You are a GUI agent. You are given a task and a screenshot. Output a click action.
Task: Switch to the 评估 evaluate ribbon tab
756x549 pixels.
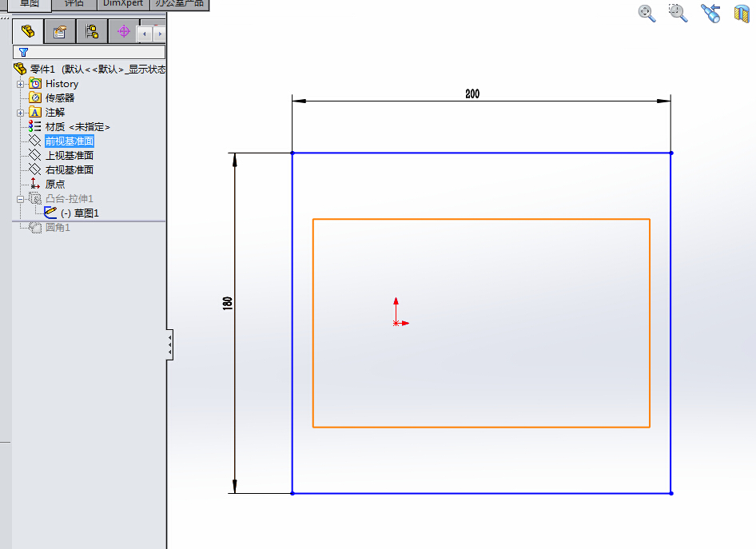click(x=74, y=4)
